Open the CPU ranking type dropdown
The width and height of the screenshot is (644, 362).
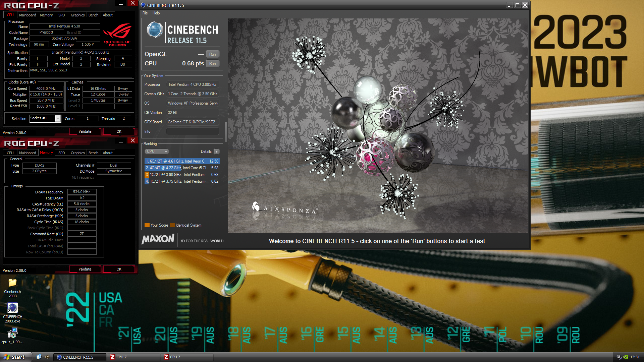click(157, 152)
